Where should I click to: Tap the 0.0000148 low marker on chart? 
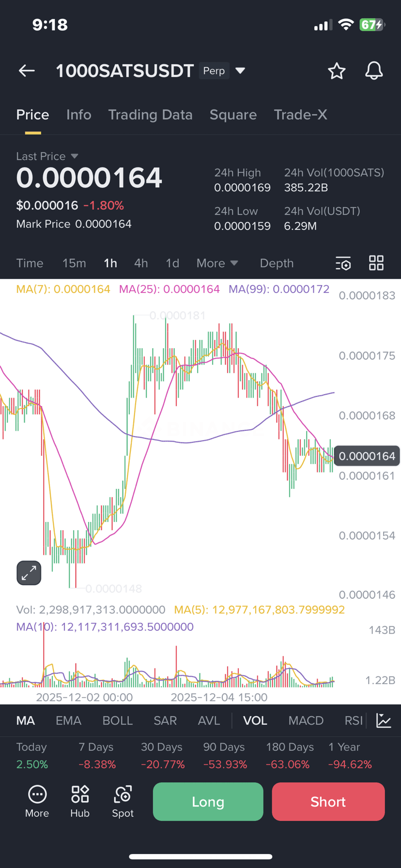coord(113,589)
